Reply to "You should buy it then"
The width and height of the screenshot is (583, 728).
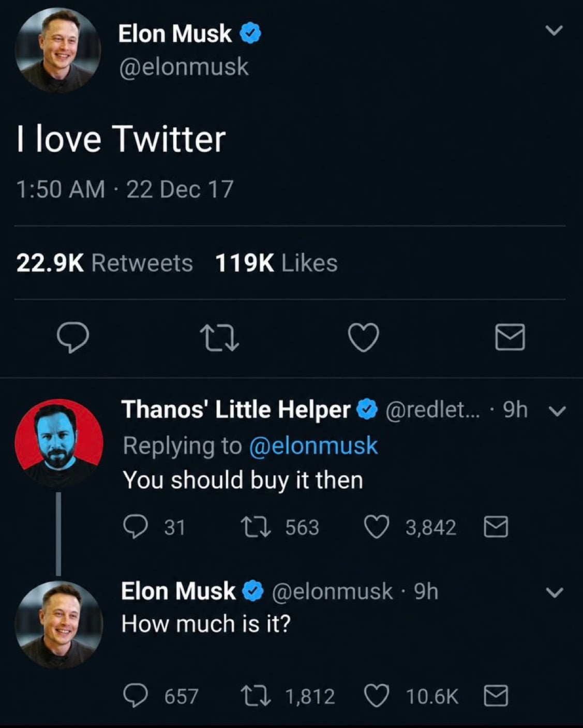pyautogui.click(x=136, y=527)
